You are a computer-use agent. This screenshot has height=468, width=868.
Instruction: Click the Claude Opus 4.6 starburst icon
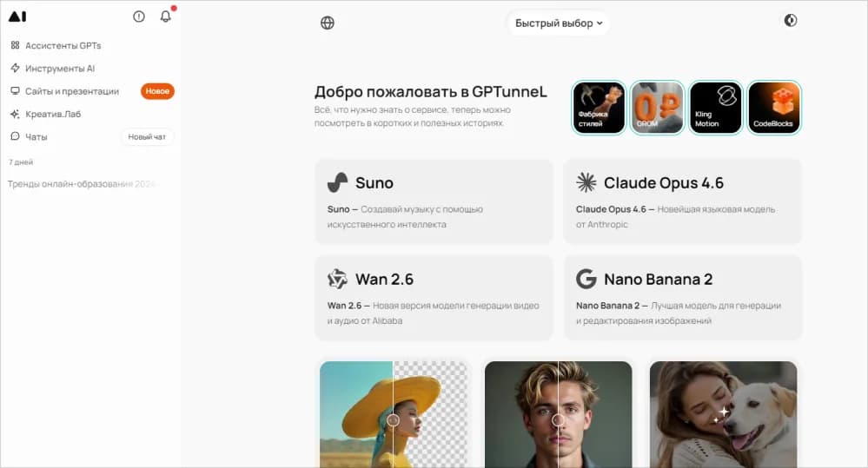(586, 182)
